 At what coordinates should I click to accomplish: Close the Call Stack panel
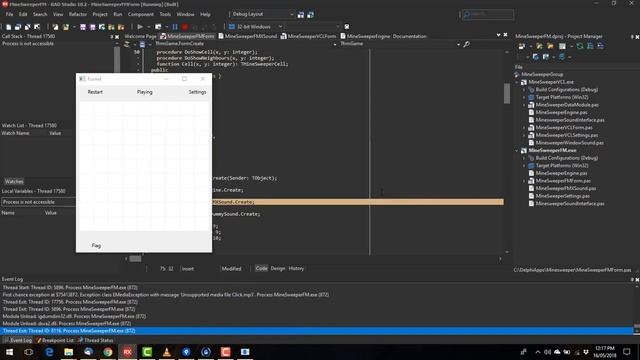point(117,37)
